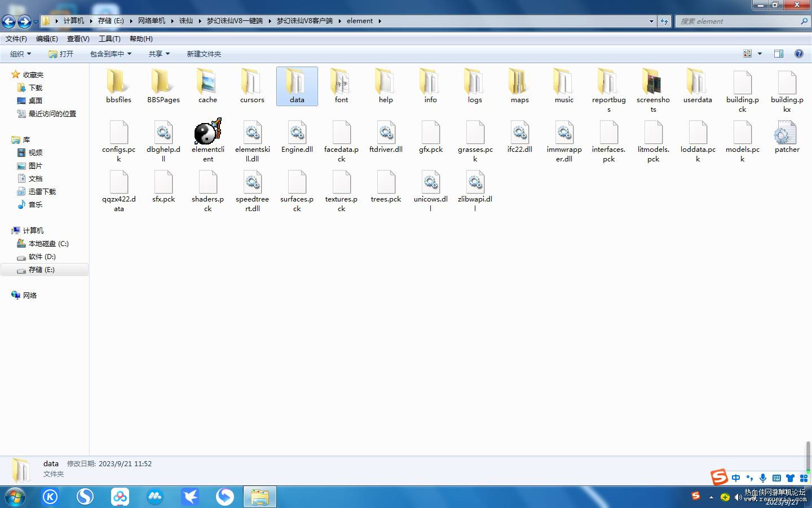Screen dimensions: 812x508
Task: Open the Kugou music taskbar icon
Action: 50,497
